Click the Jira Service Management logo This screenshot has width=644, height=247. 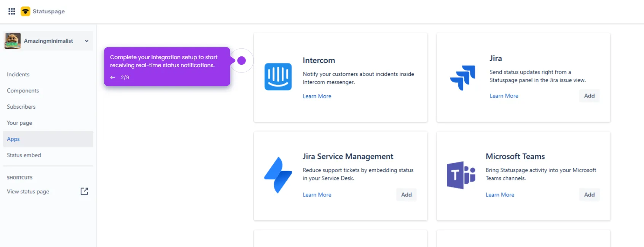[x=278, y=175]
